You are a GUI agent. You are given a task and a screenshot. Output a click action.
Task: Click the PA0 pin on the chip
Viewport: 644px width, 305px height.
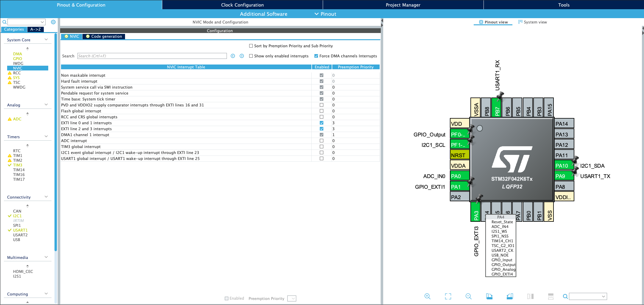pos(460,176)
